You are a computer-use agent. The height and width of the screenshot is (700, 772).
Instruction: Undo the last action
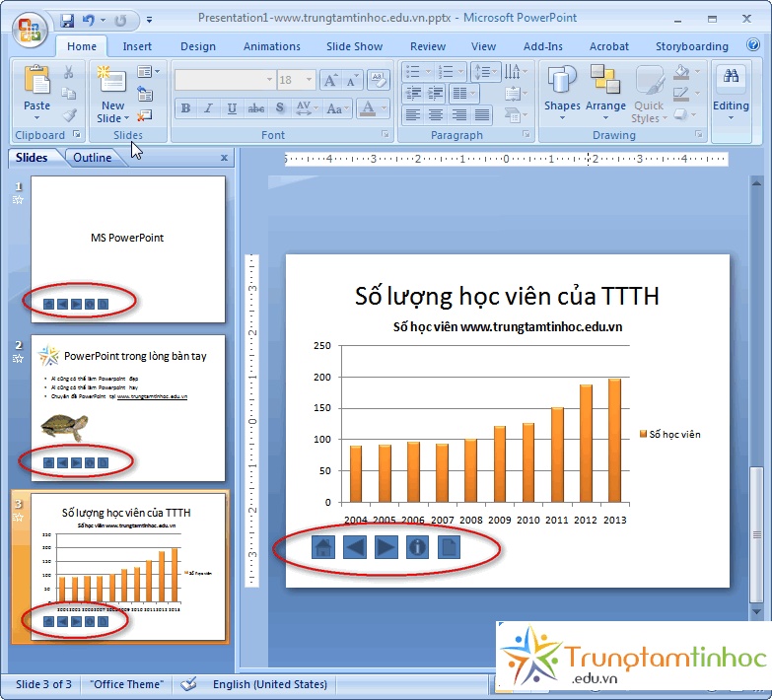(x=88, y=20)
